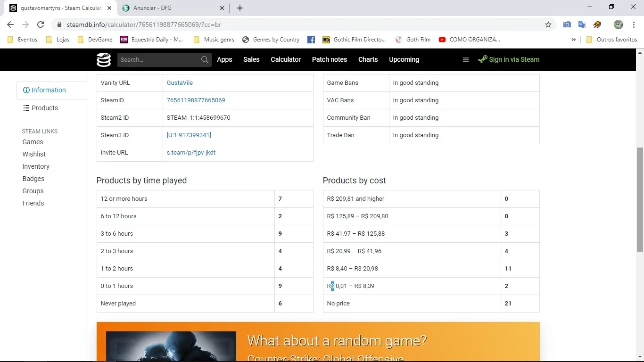
Task: Click the [U:1:917399341] Steam3 ID link
Action: click(x=189, y=135)
